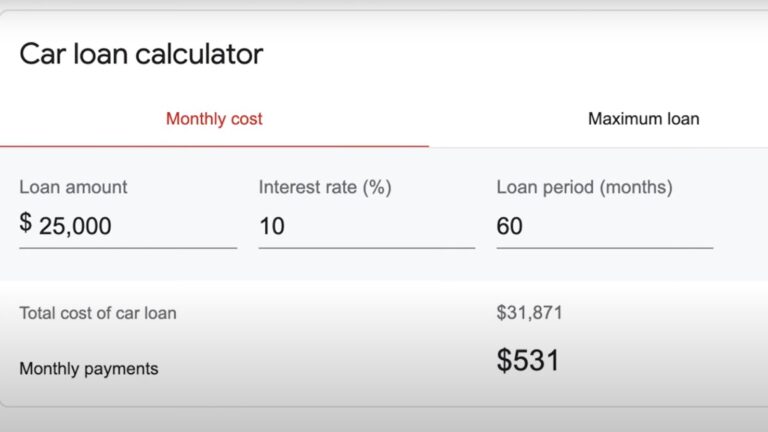Viewport: 768px width, 432px height.
Task: Switch to the Monthly cost tab
Action: coord(214,119)
